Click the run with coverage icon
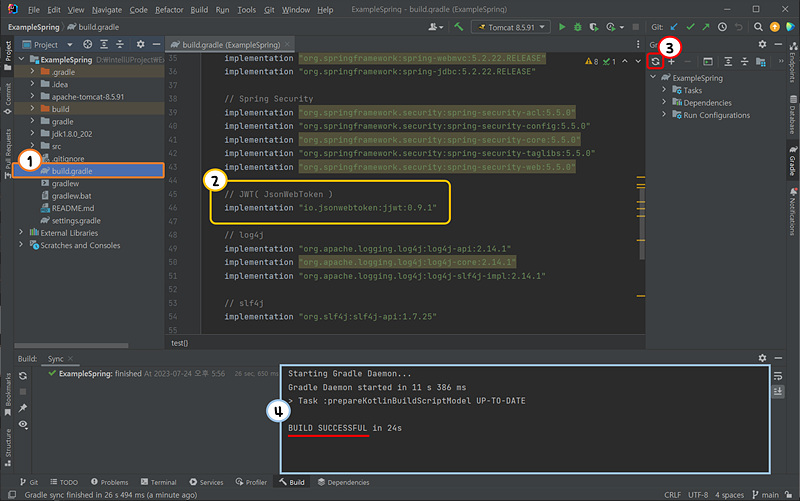800x501 pixels. (593, 27)
